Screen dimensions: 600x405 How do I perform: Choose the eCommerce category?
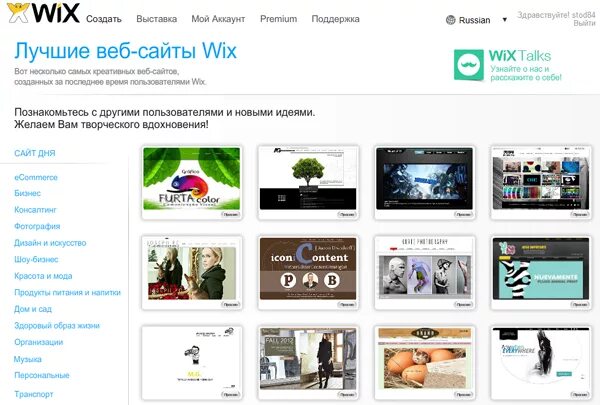(x=36, y=177)
